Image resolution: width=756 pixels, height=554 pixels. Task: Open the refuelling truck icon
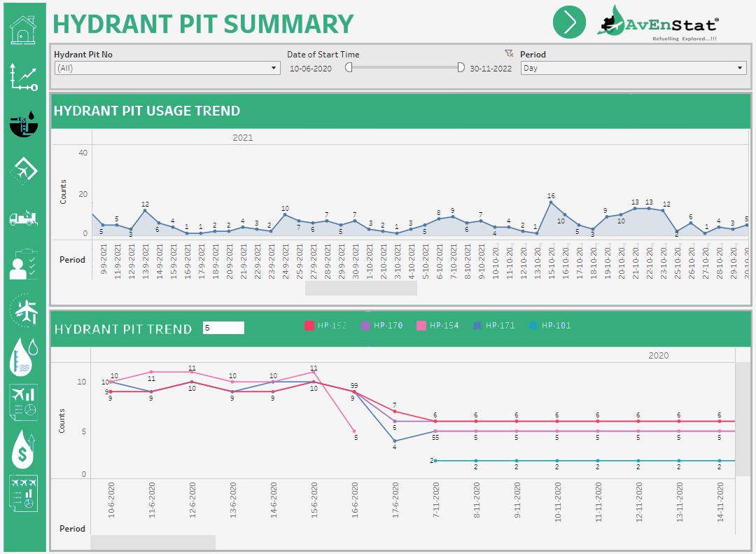23,218
